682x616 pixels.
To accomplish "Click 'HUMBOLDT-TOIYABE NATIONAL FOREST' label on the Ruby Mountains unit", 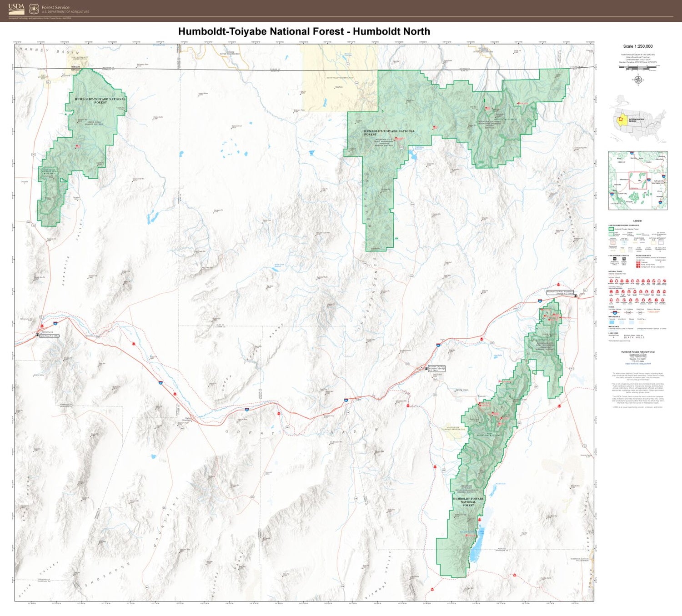I will click(468, 502).
